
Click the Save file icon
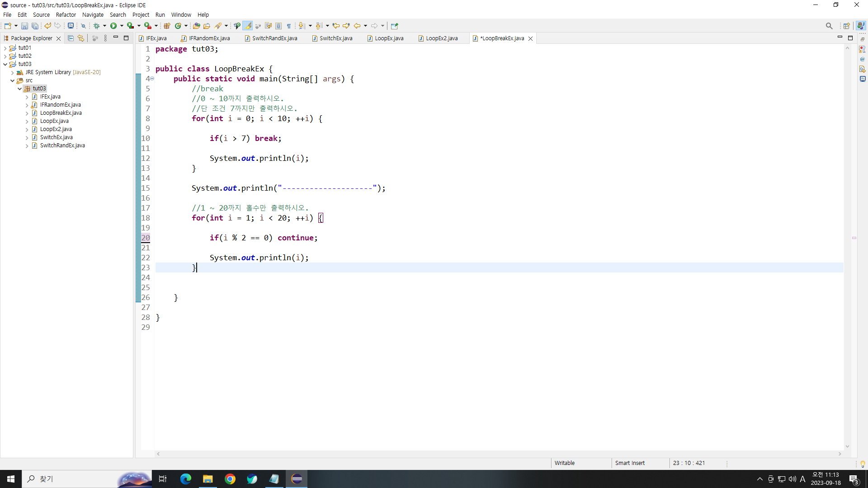pyautogui.click(x=24, y=26)
